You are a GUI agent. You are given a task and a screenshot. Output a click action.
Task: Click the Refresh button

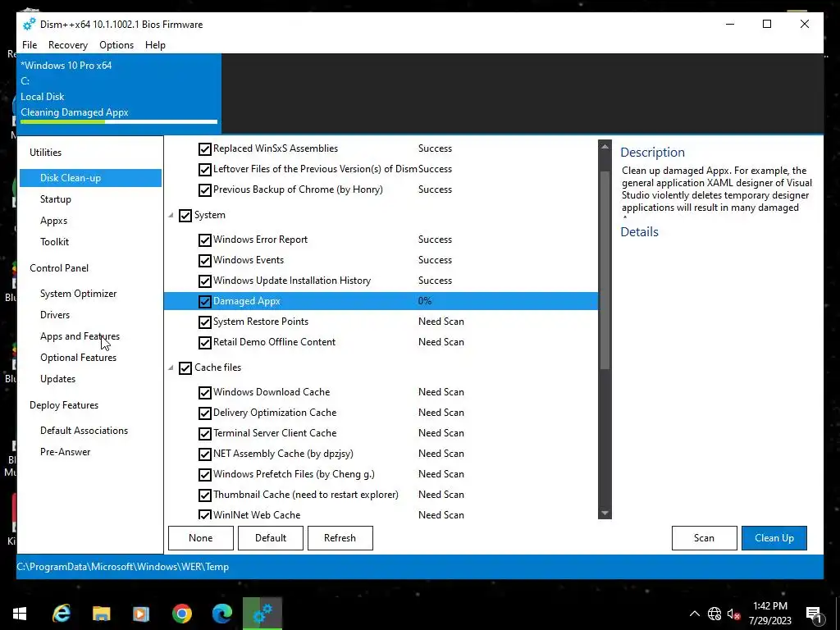pyautogui.click(x=340, y=538)
